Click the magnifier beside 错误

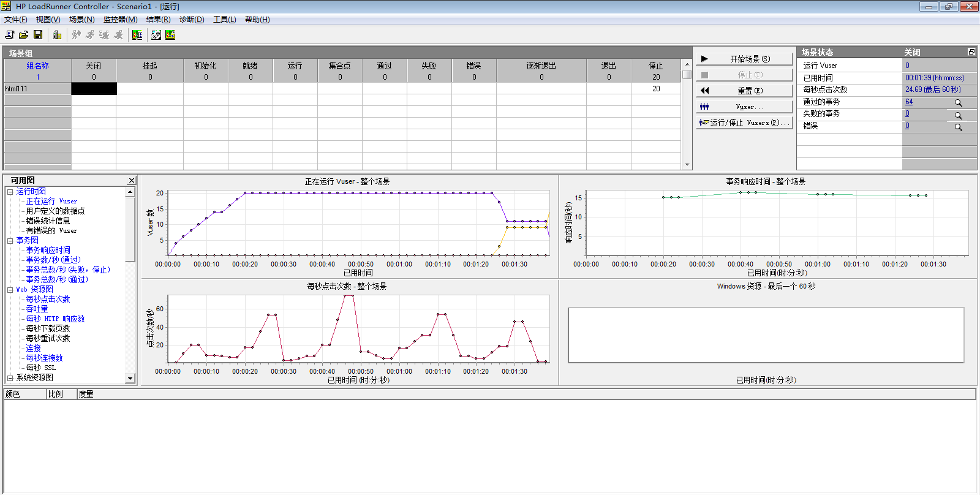(958, 127)
